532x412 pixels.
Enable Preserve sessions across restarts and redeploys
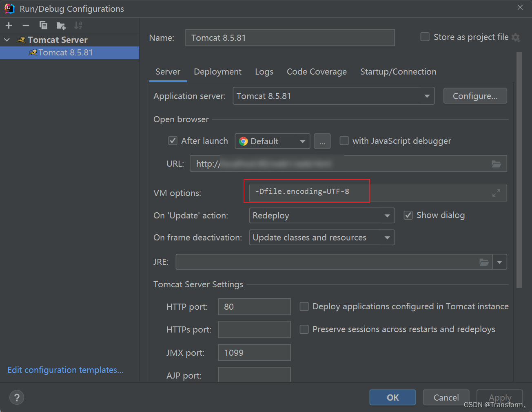click(304, 329)
